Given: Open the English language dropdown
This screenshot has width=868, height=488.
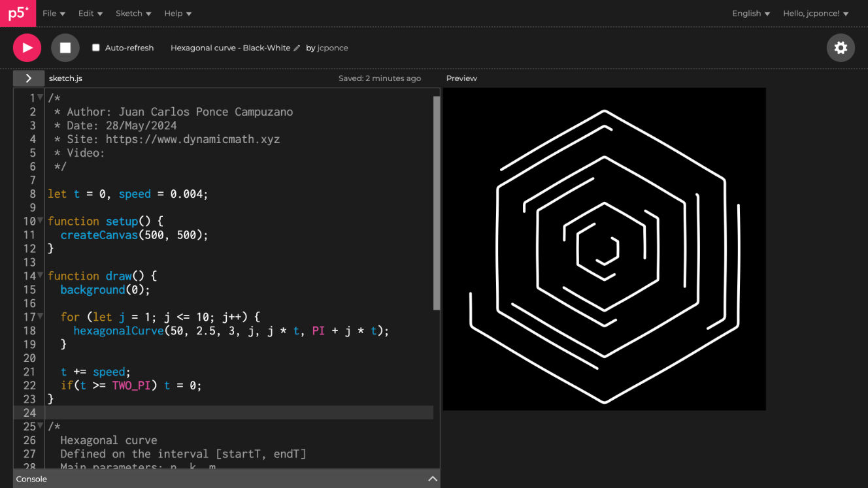Looking at the screenshot, I should point(751,13).
